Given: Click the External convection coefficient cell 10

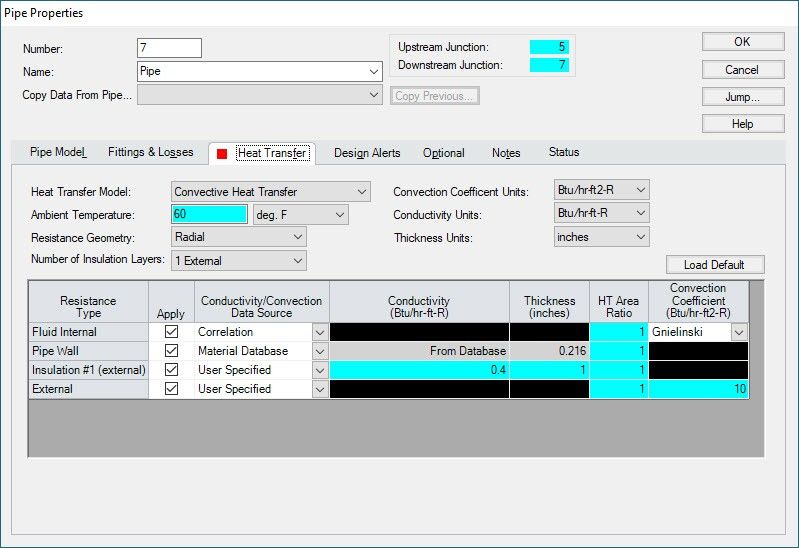Looking at the screenshot, I should pos(699,389).
